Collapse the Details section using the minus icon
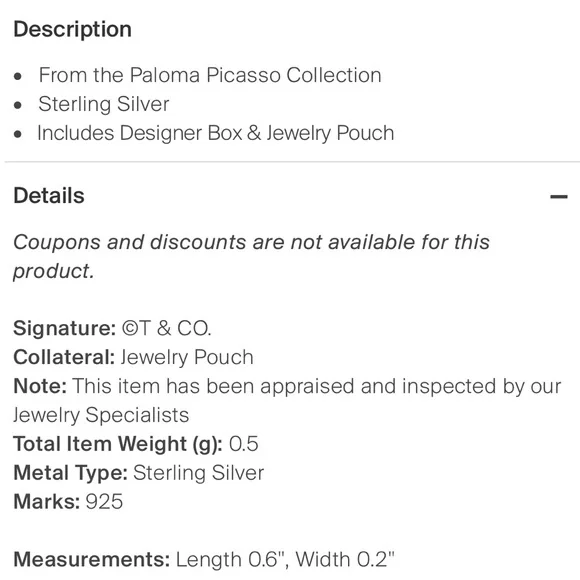The image size is (580, 580). [559, 196]
